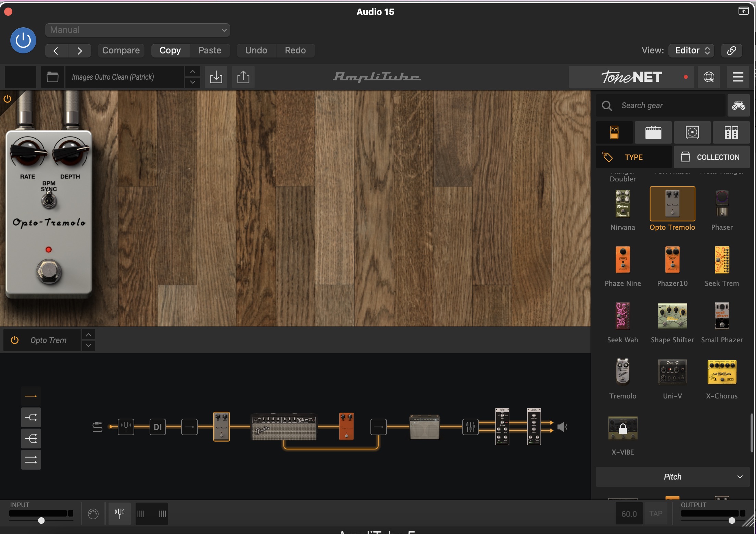Screen dimensions: 756x534
Task: Click the TAP tempo button
Action: point(656,513)
